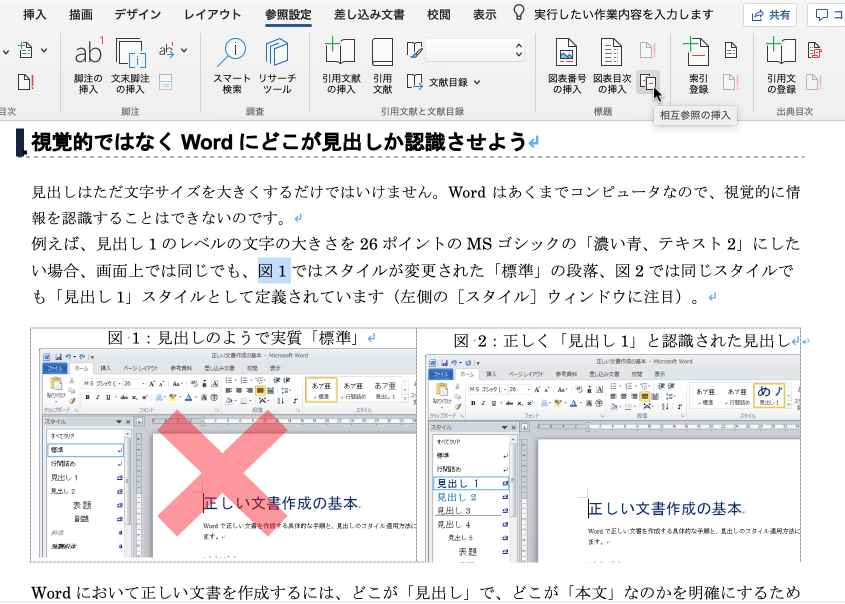Open the リサーチツール researcher

pos(277,66)
